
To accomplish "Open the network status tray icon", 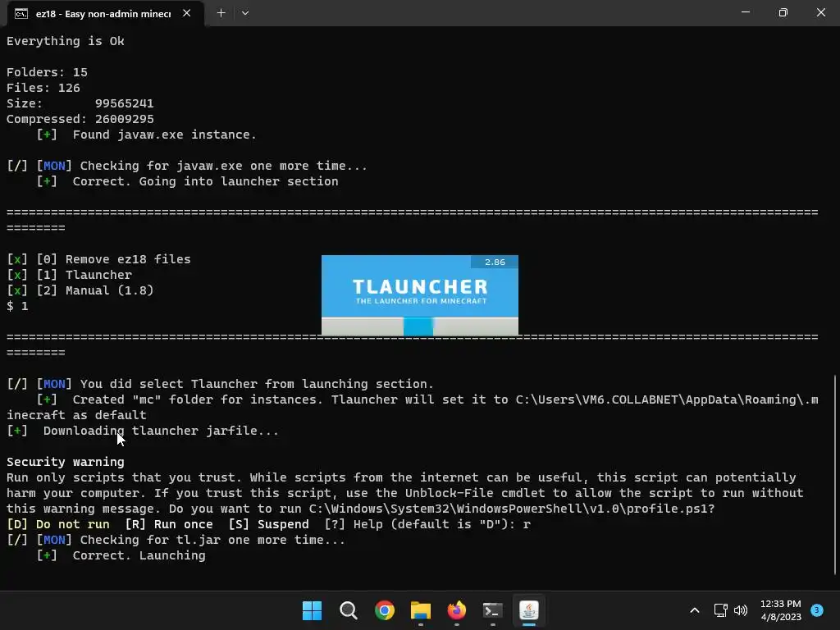I will coord(720,610).
